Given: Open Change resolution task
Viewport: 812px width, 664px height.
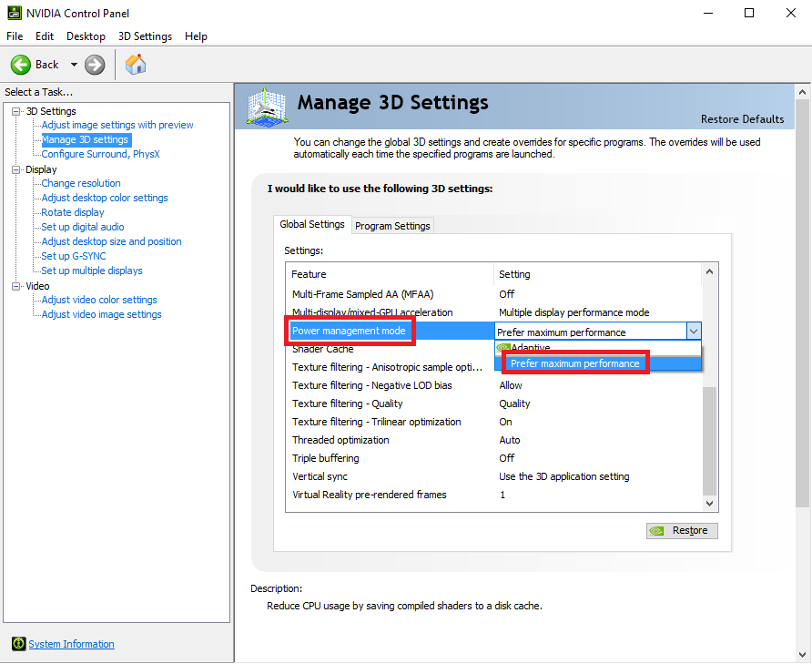Looking at the screenshot, I should click(81, 183).
